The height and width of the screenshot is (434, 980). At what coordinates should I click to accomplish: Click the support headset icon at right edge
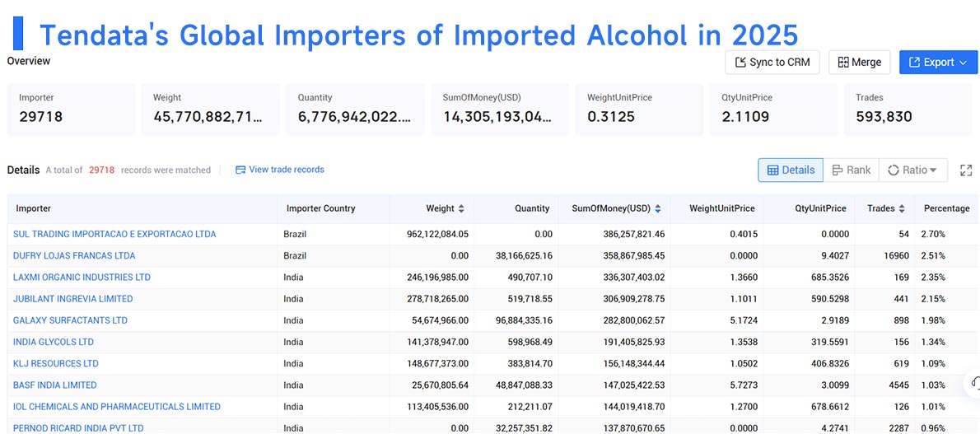974,383
